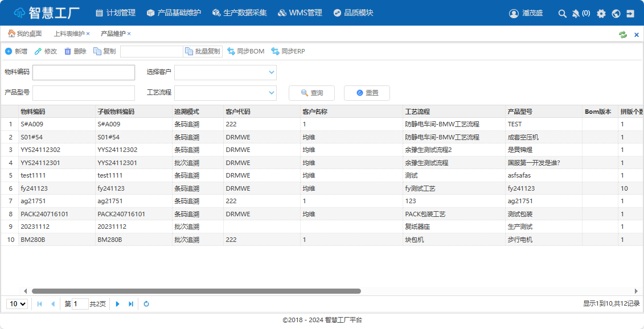Jump to last page in pagination
Screen dimensions: 644x329
[x=131, y=304]
